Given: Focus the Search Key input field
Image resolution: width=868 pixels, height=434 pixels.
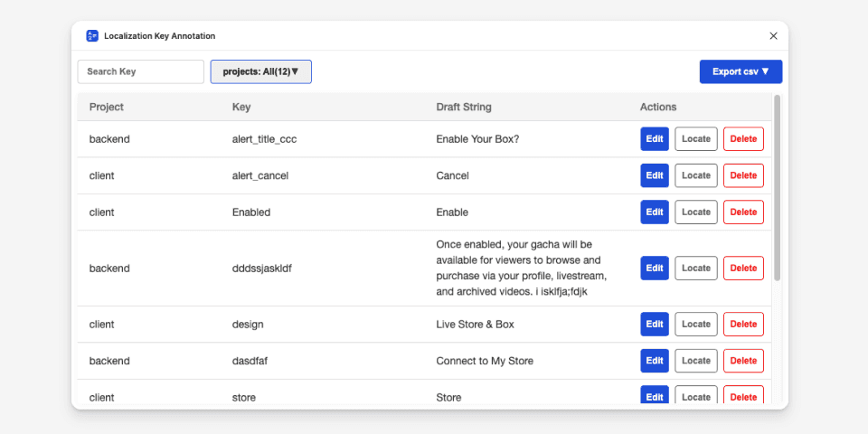Looking at the screenshot, I should click(141, 72).
